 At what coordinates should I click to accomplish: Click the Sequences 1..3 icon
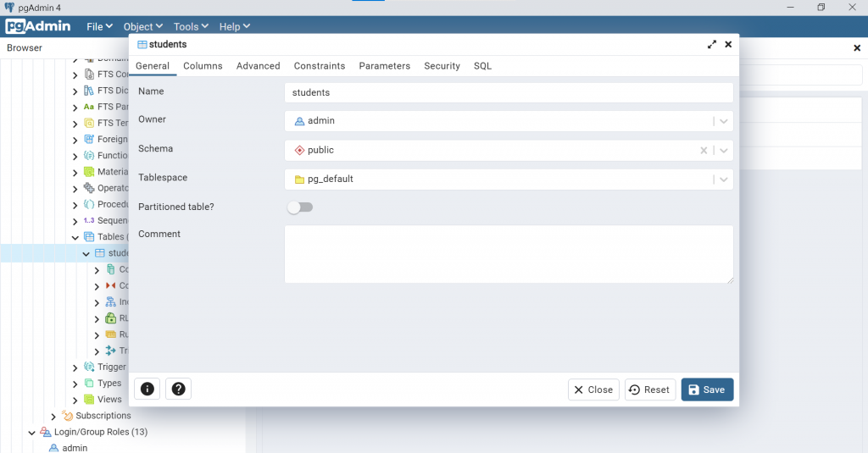pos(88,220)
